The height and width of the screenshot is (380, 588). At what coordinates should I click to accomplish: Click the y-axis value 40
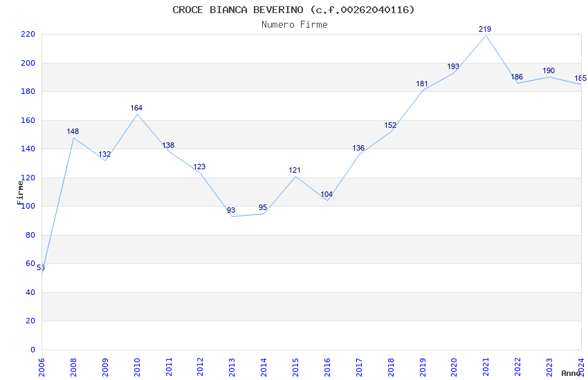30,292
